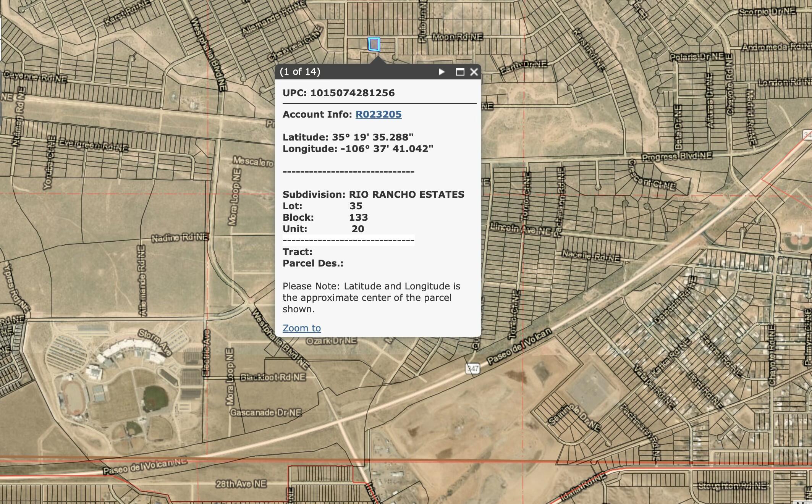This screenshot has height=504, width=812.
Task: Click the Tract: label
Action: [x=298, y=252]
